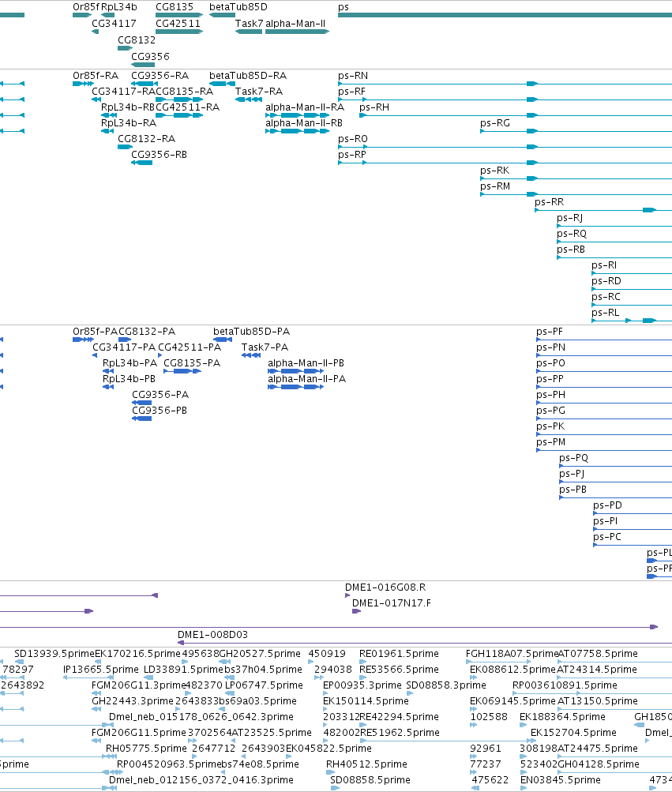Select the ps-PC protein feature

[x=633, y=545]
